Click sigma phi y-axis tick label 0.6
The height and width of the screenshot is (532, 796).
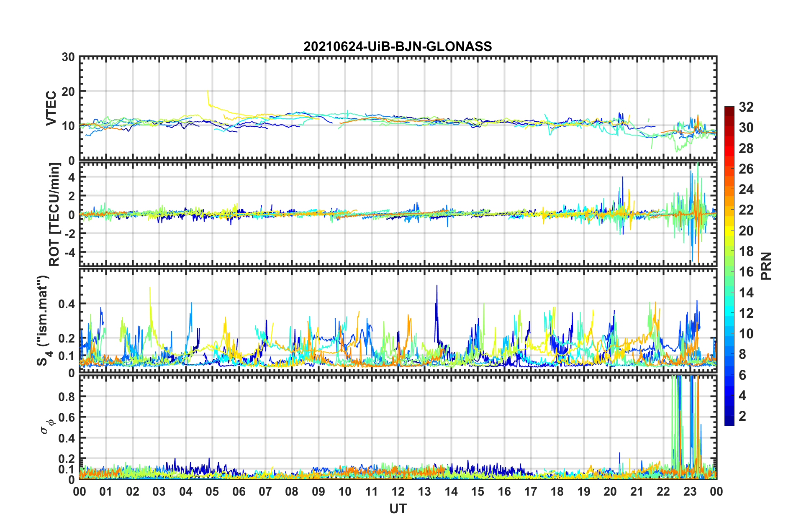(67, 417)
